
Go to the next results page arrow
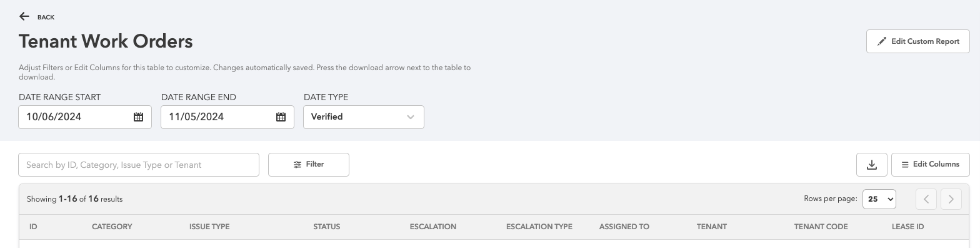tap(951, 199)
